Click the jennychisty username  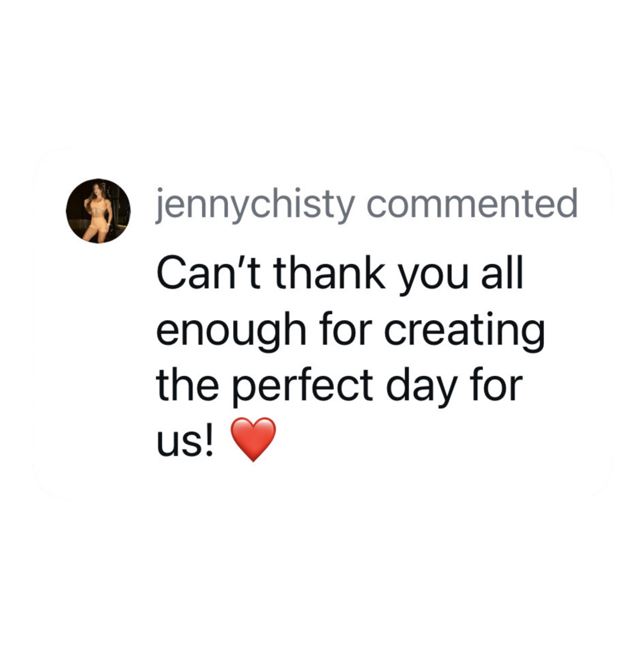pyautogui.click(x=255, y=204)
